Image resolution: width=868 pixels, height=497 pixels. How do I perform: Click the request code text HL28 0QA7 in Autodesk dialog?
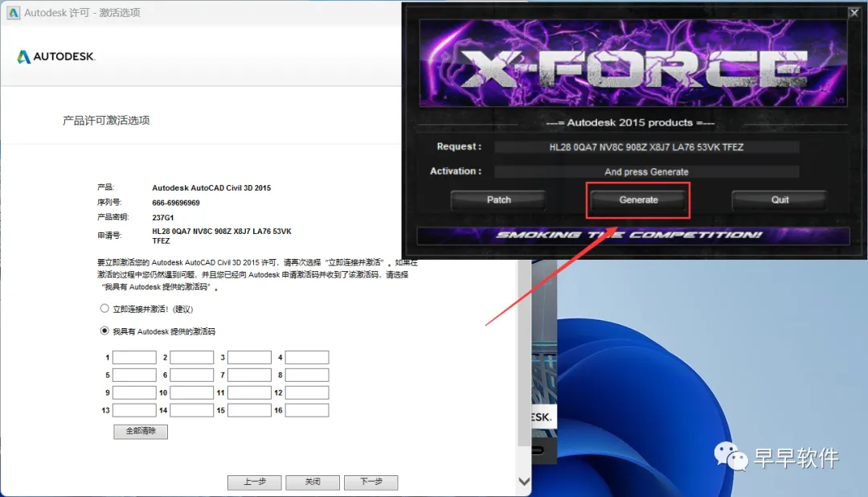coord(222,236)
